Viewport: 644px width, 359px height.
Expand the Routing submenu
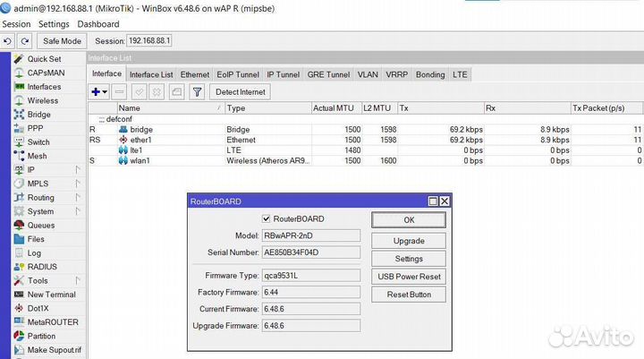click(x=78, y=197)
